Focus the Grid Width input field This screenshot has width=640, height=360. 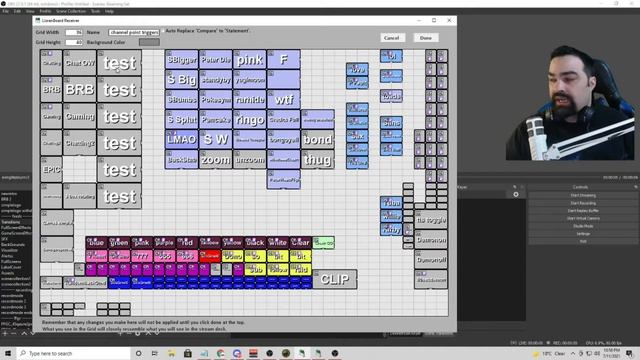[x=74, y=32]
